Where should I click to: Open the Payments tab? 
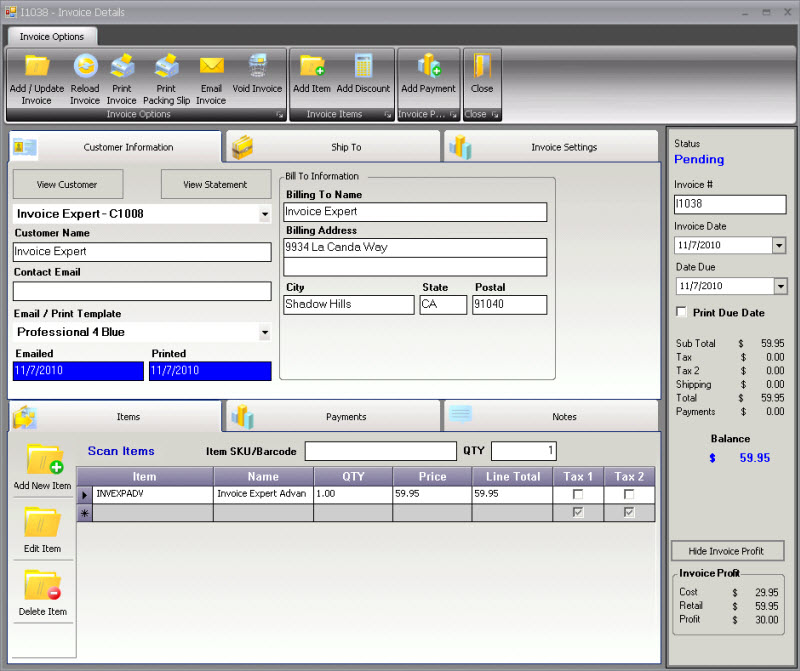tap(333, 417)
